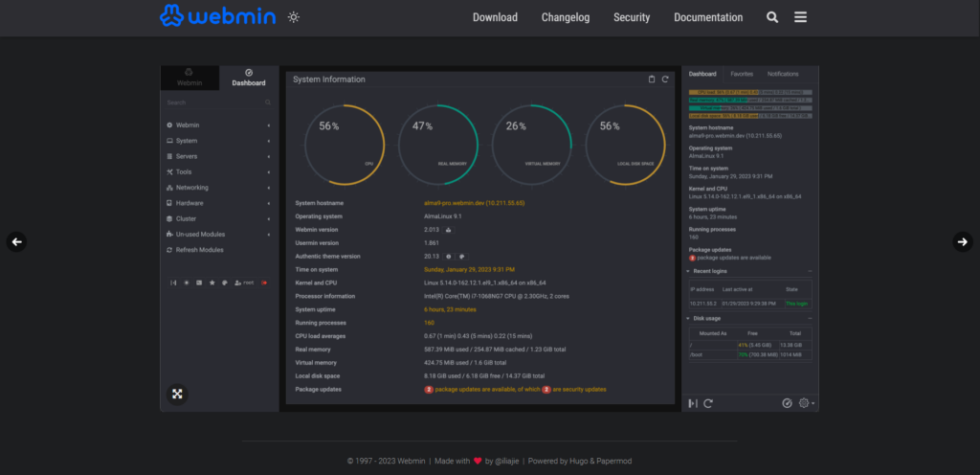Click the red logout icon
Viewport: 980px width, 475px height.
(x=264, y=283)
